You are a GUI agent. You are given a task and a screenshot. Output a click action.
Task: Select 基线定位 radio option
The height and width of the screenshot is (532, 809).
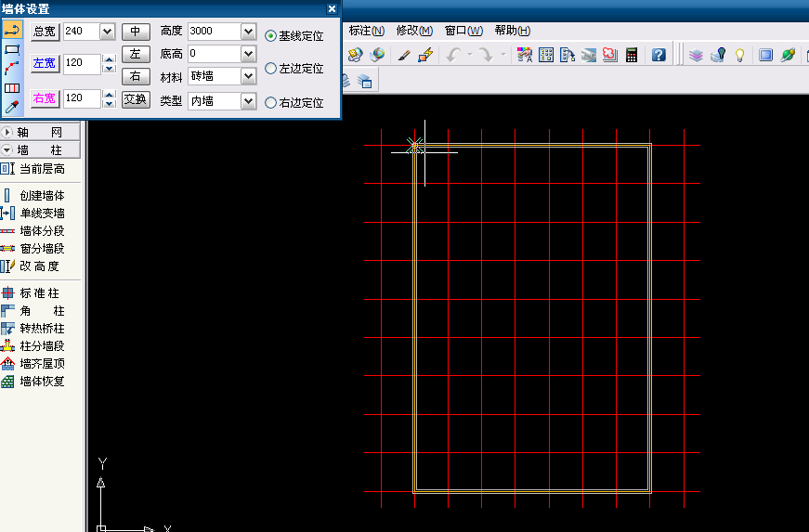click(x=270, y=36)
